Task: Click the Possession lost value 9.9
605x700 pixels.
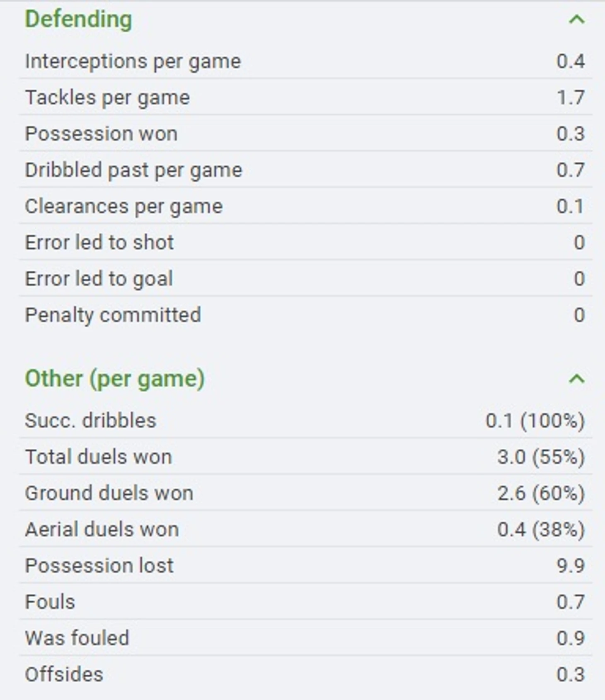Action: (x=571, y=566)
